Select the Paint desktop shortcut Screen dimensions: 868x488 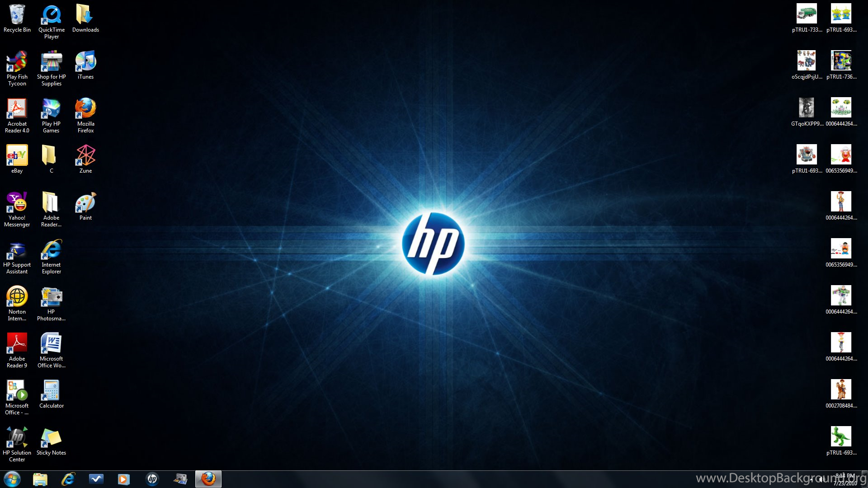pyautogui.click(x=85, y=206)
